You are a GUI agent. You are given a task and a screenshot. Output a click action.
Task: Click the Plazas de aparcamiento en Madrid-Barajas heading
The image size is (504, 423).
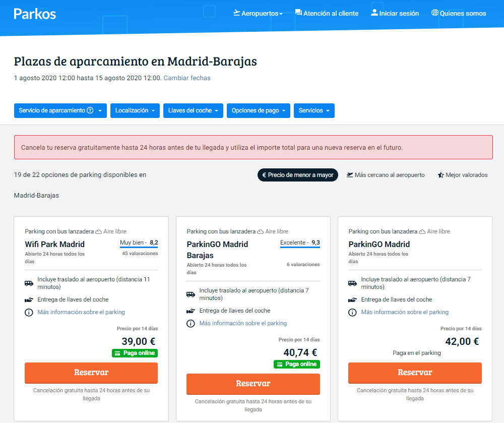click(135, 61)
